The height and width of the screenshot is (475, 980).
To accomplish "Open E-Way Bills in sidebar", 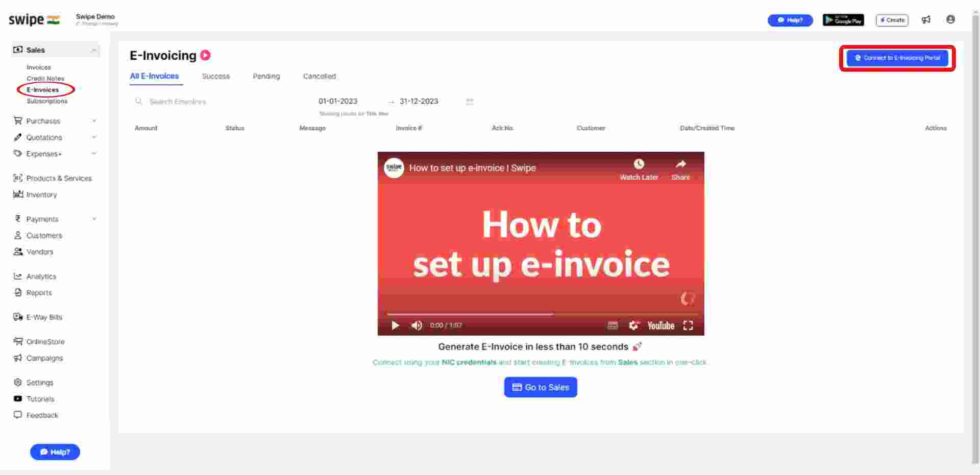I will (x=38, y=317).
